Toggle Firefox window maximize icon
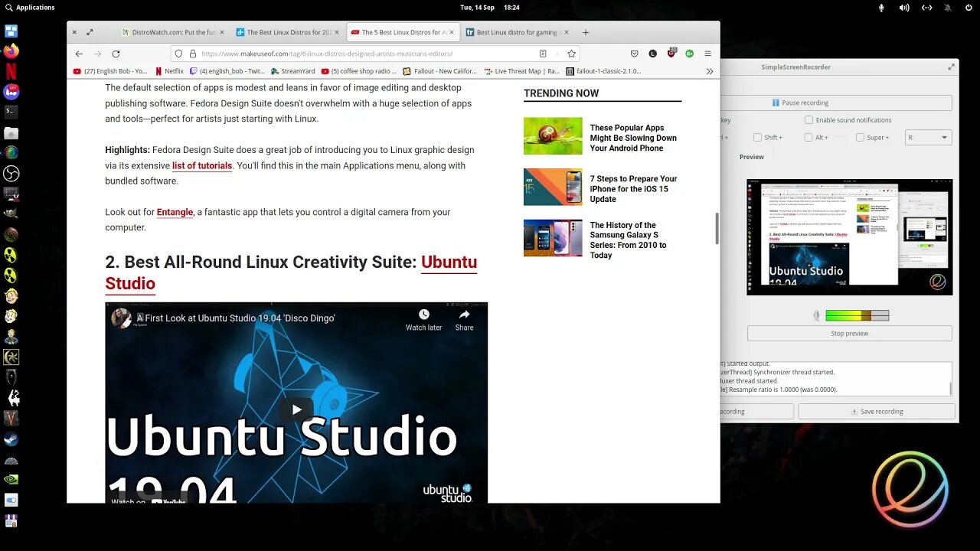The width and height of the screenshot is (980, 551). (x=90, y=32)
